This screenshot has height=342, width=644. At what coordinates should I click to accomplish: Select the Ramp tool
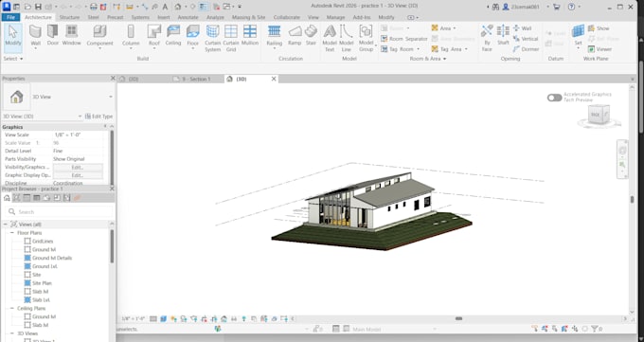point(295,35)
